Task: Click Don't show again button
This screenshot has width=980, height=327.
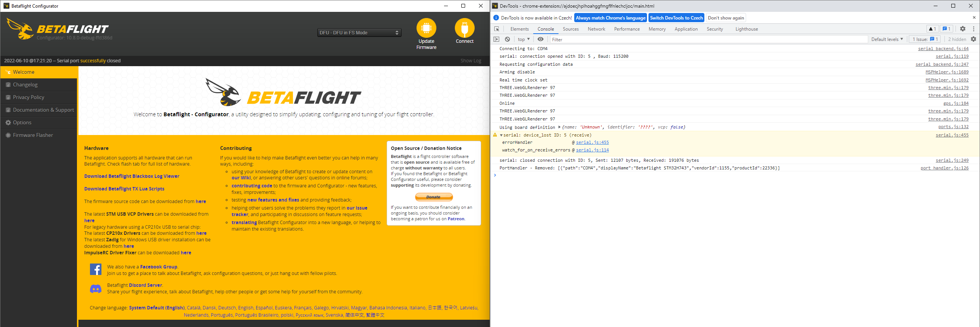Action: pyautogui.click(x=726, y=18)
